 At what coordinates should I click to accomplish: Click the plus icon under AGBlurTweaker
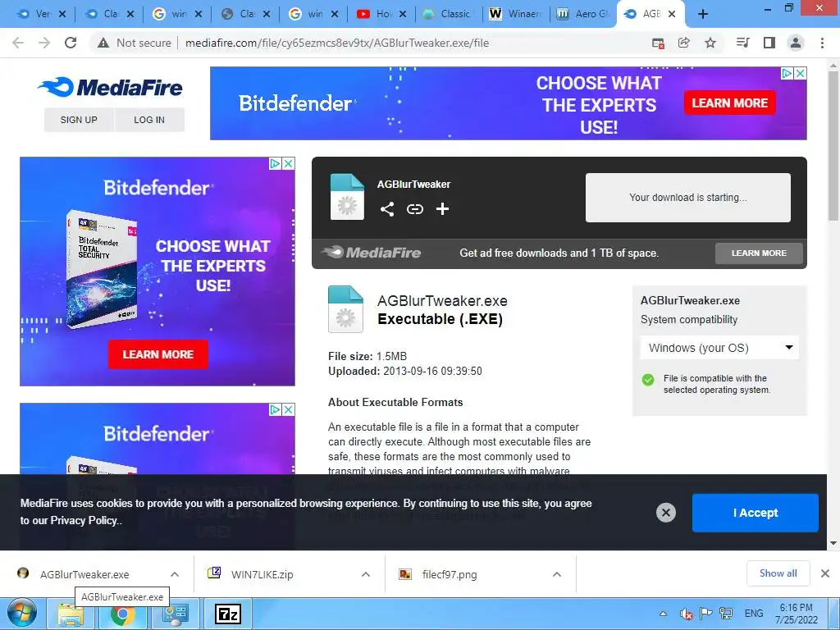pos(442,209)
